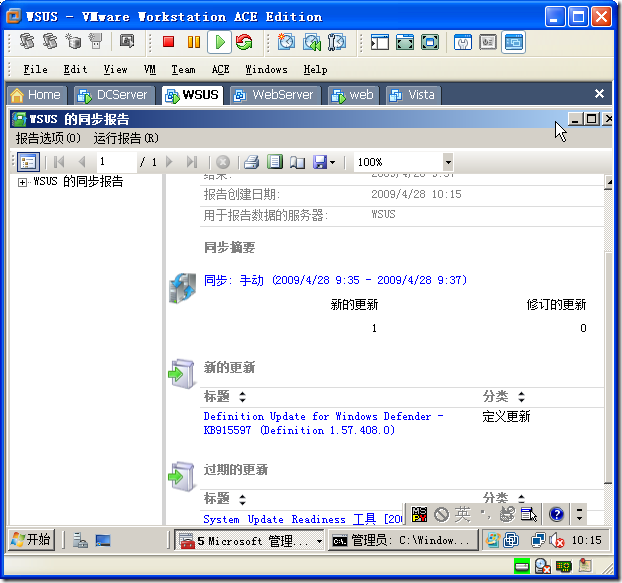Click the VMware status bar hard disk icon
Image resolution: width=622 pixels, height=583 pixels.
[x=521, y=566]
